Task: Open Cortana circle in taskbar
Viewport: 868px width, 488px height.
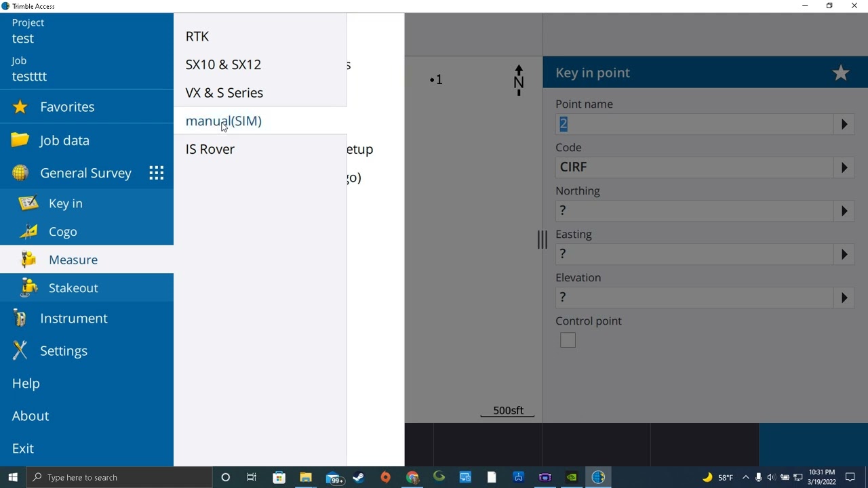Action: [x=226, y=477]
